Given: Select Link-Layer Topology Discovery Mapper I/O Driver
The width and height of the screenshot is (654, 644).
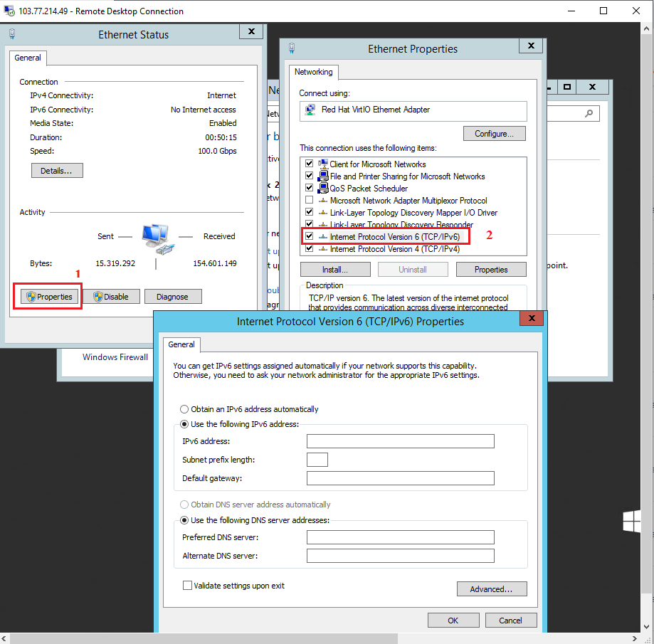Looking at the screenshot, I should [x=413, y=213].
